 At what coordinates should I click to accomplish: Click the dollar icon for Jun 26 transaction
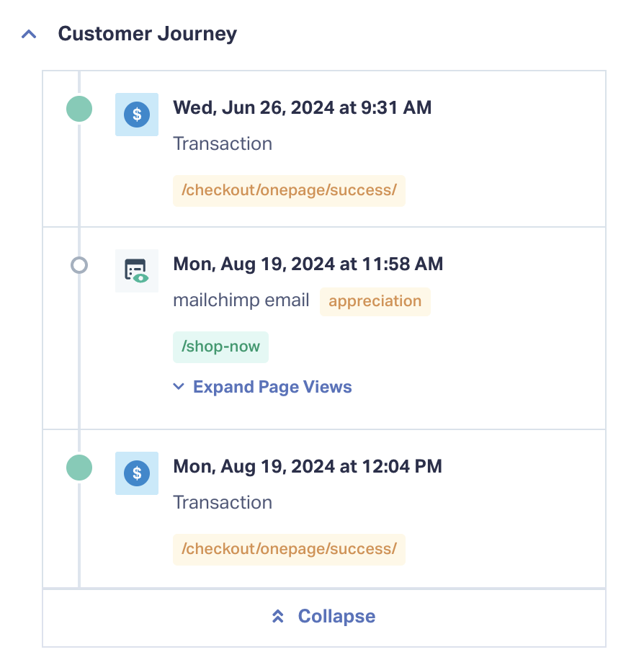(x=137, y=115)
